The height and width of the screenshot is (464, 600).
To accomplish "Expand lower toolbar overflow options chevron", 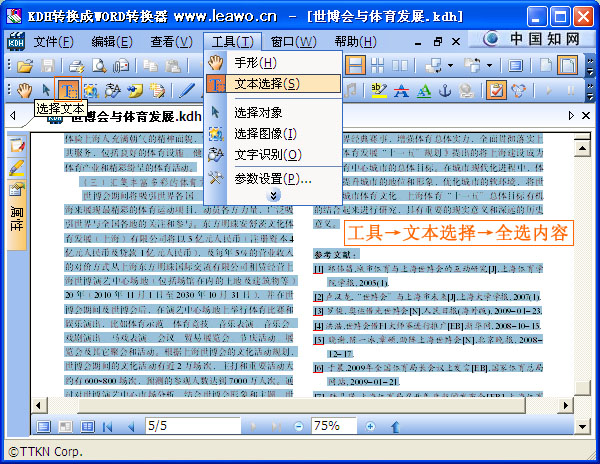I will (x=590, y=91).
